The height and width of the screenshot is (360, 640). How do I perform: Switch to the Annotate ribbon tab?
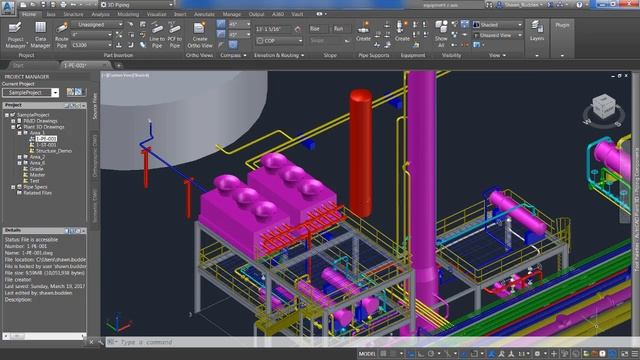tap(204, 14)
